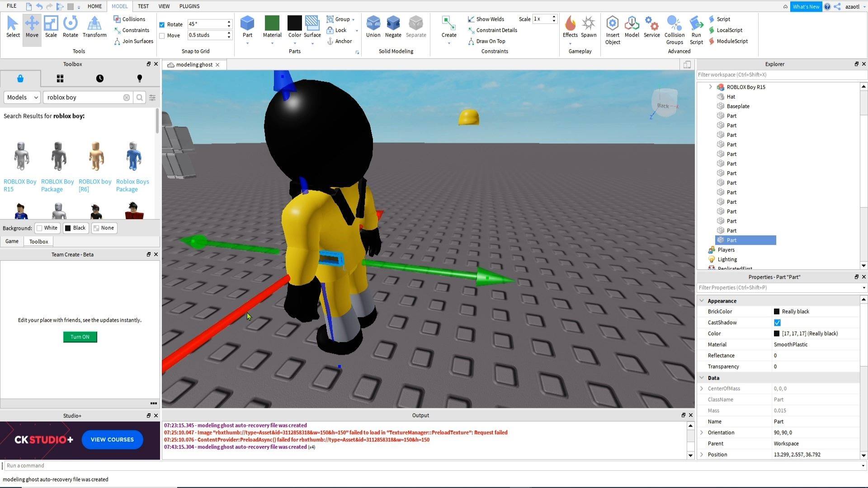Negate the selected part
The image size is (868, 488).
pos(393,27)
